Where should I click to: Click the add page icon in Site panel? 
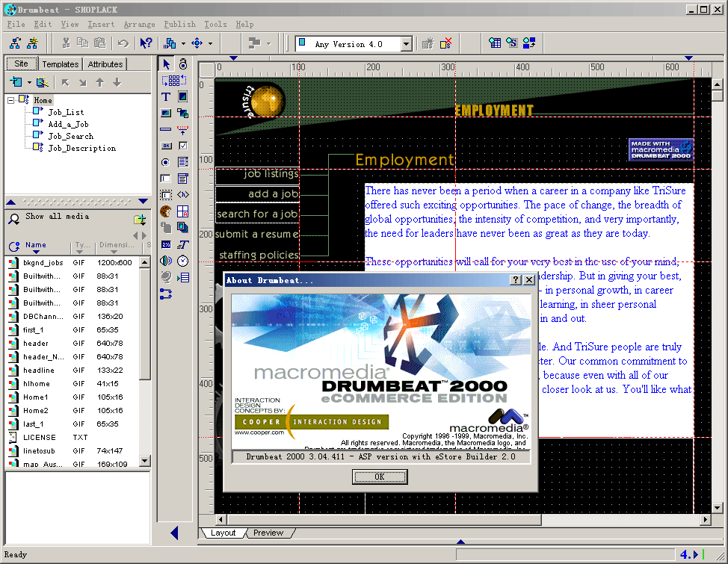click(x=16, y=82)
